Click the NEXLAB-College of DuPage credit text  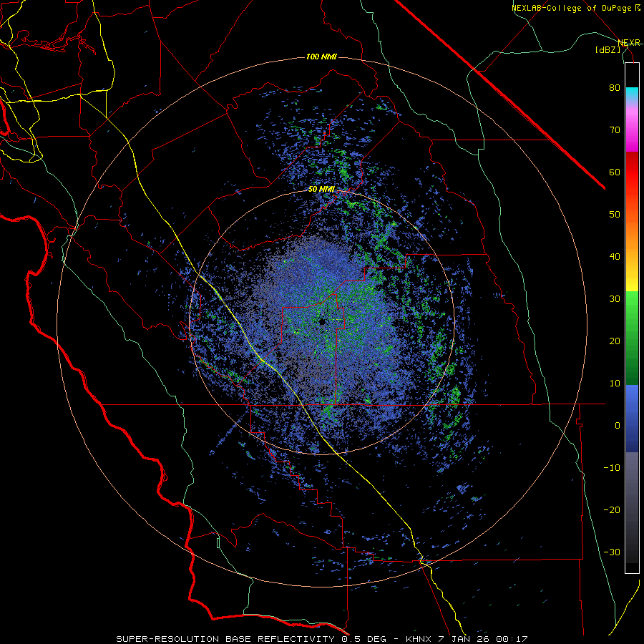point(572,8)
